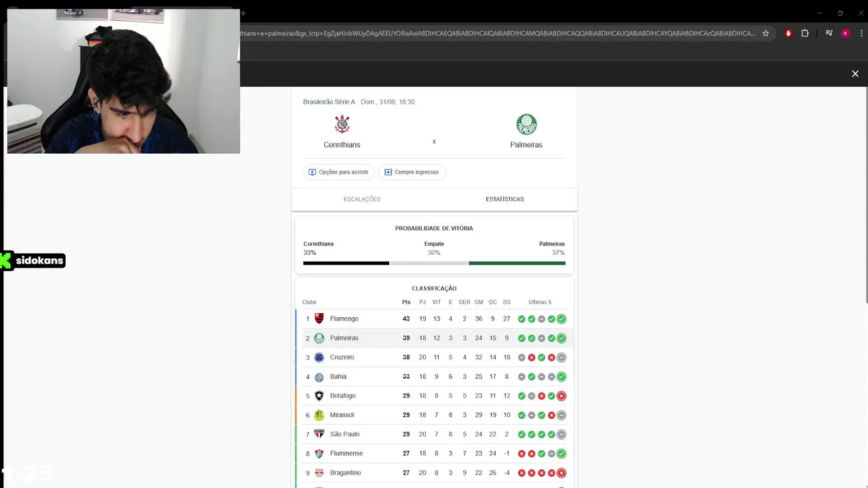Click the Flamengo crest in the standings
This screenshot has width=868, height=488.
pos(319,319)
